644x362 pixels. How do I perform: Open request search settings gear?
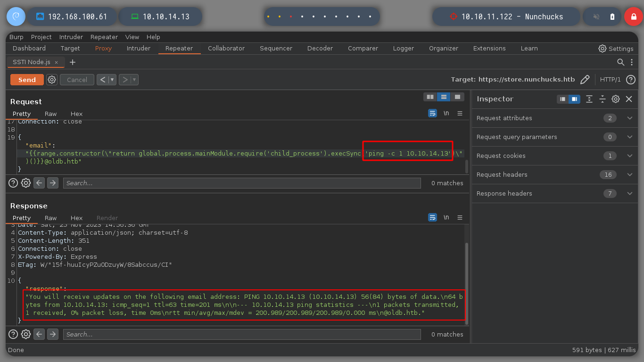(x=26, y=183)
